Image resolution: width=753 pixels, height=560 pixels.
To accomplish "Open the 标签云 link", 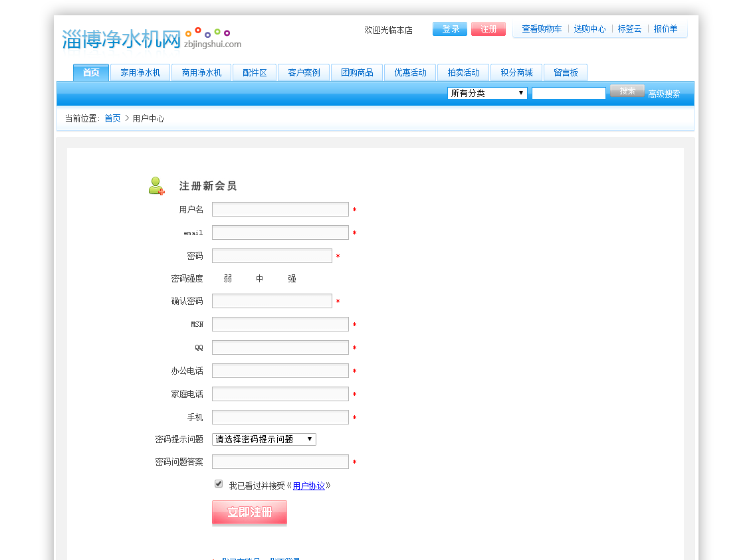I will [x=629, y=29].
